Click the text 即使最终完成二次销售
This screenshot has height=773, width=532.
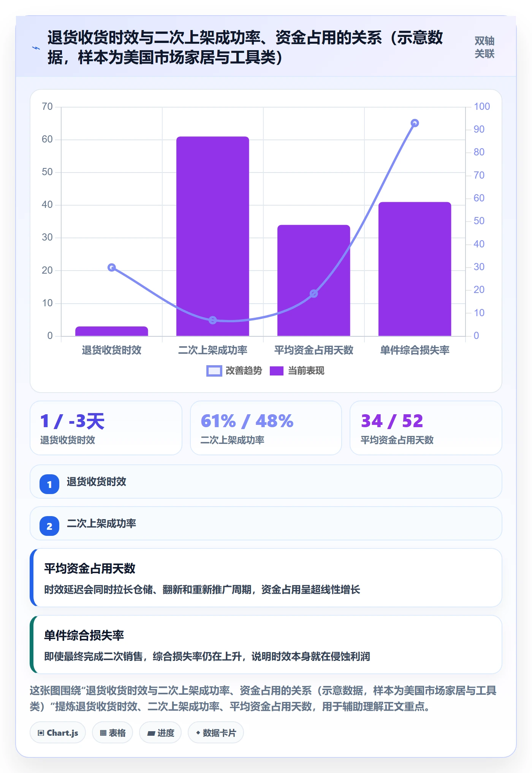207,656
